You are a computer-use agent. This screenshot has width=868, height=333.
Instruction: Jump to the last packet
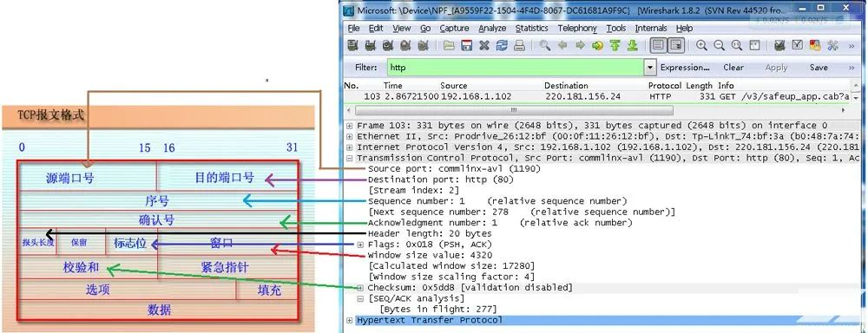coord(632,46)
